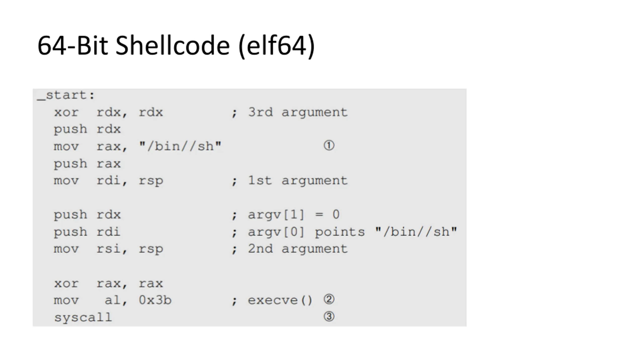Screen dimensions: 644x362
Task: Click the 'xor rax, rax' instruction
Action: [x=108, y=284]
